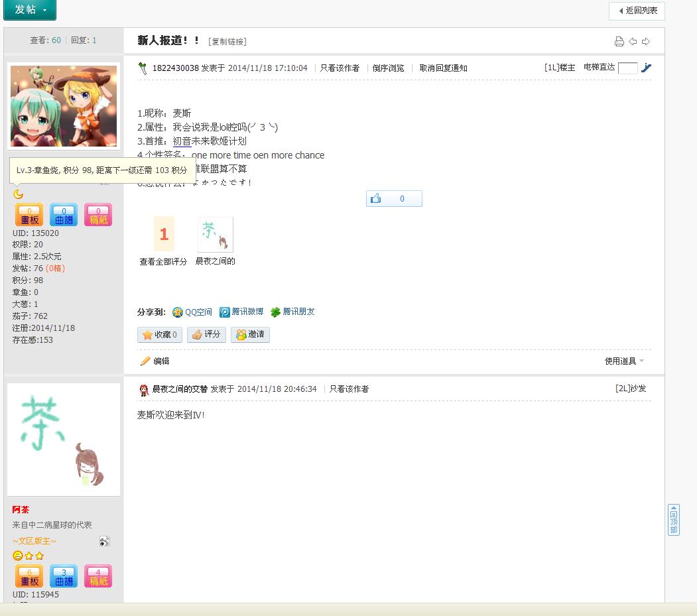The image size is (697, 616).
Task: Share to QQ空间
Action: coord(192,312)
